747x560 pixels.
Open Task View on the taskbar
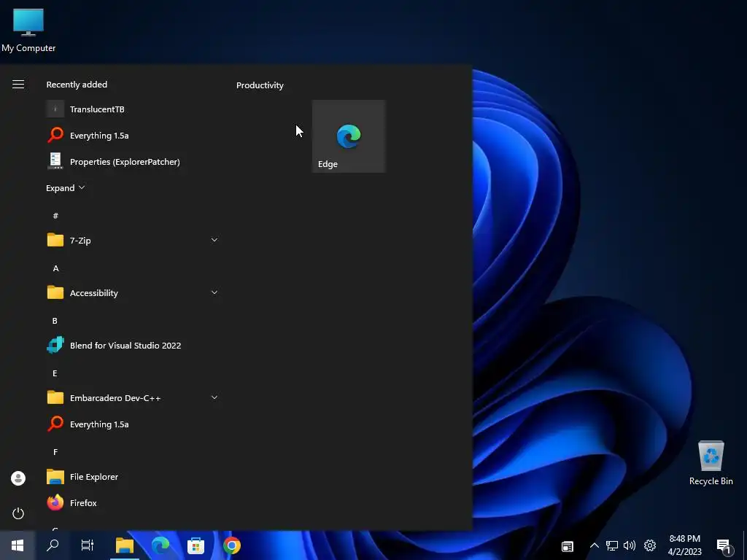pyautogui.click(x=88, y=545)
